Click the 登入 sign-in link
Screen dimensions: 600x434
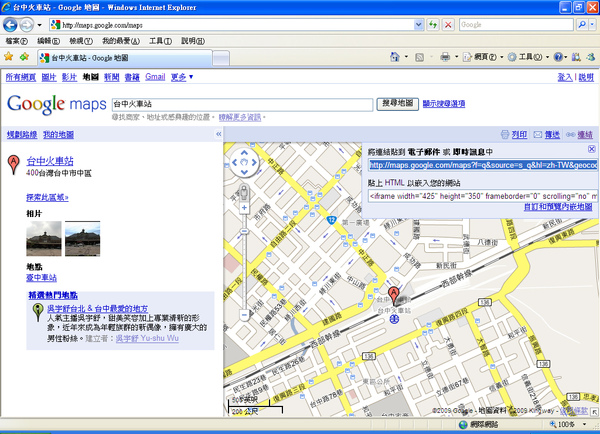[565, 77]
